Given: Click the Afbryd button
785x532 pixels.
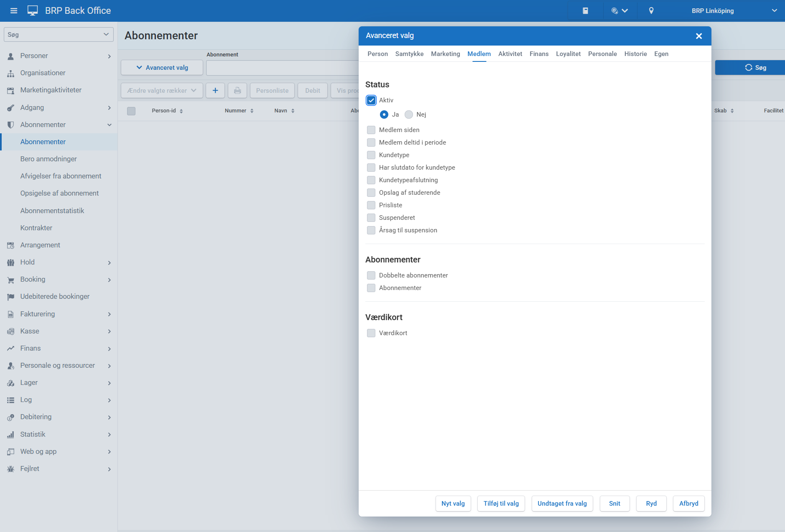Looking at the screenshot, I should (x=688, y=504).
